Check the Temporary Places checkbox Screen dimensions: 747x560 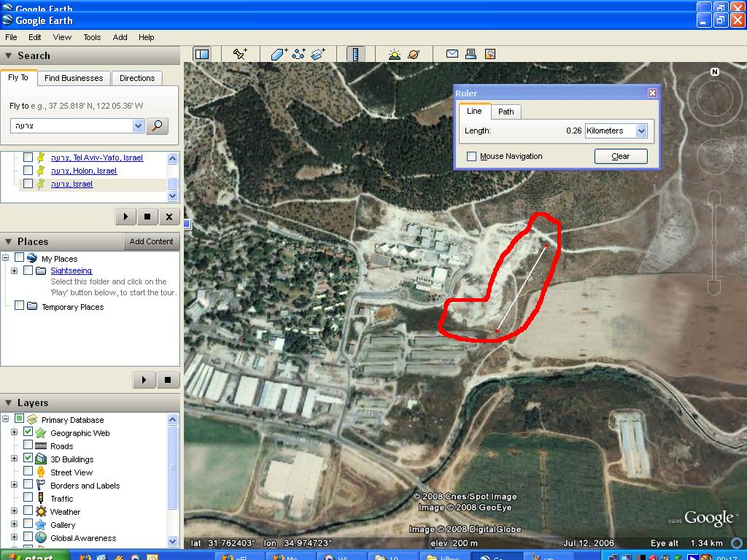pos(19,306)
